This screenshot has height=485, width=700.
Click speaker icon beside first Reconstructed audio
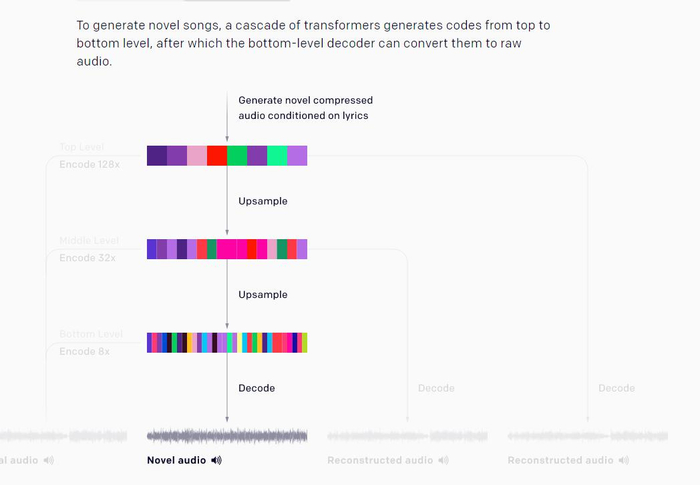[x=443, y=460]
